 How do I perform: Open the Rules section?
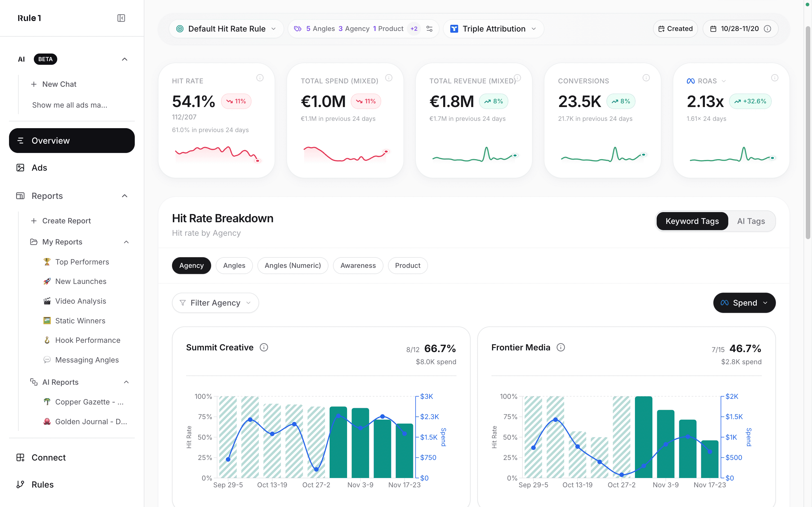point(43,484)
